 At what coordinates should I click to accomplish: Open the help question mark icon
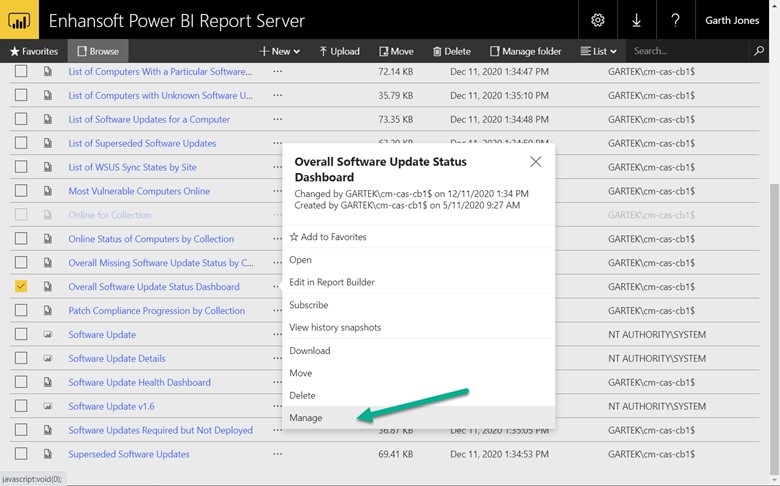point(676,20)
